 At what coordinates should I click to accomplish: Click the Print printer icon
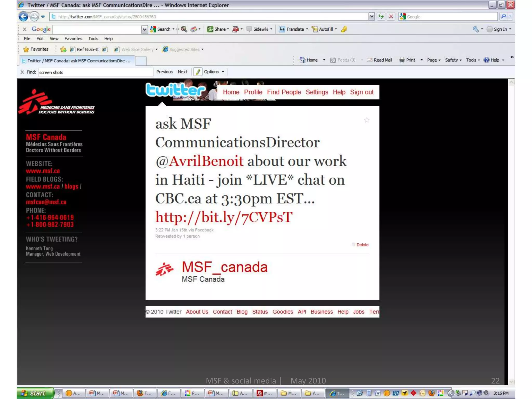(x=402, y=60)
